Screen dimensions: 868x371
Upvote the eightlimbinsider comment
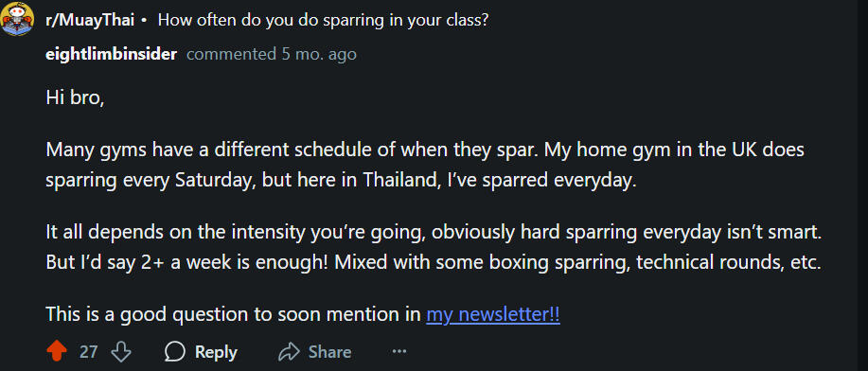click(57, 352)
